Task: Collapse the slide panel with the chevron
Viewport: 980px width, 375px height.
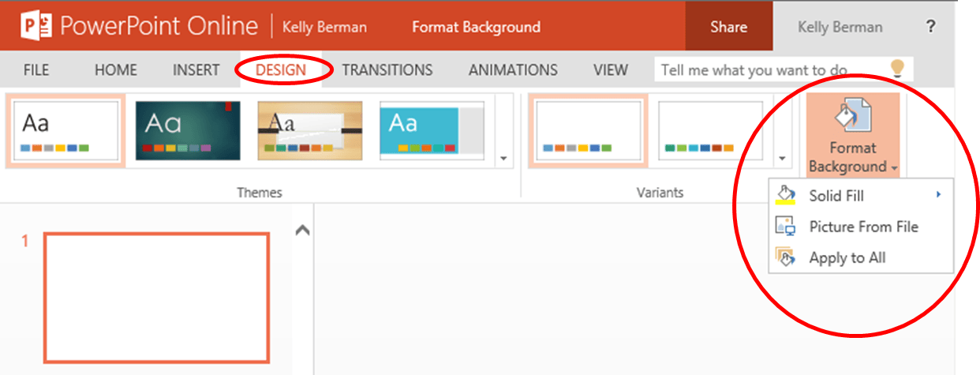Action: [x=302, y=231]
